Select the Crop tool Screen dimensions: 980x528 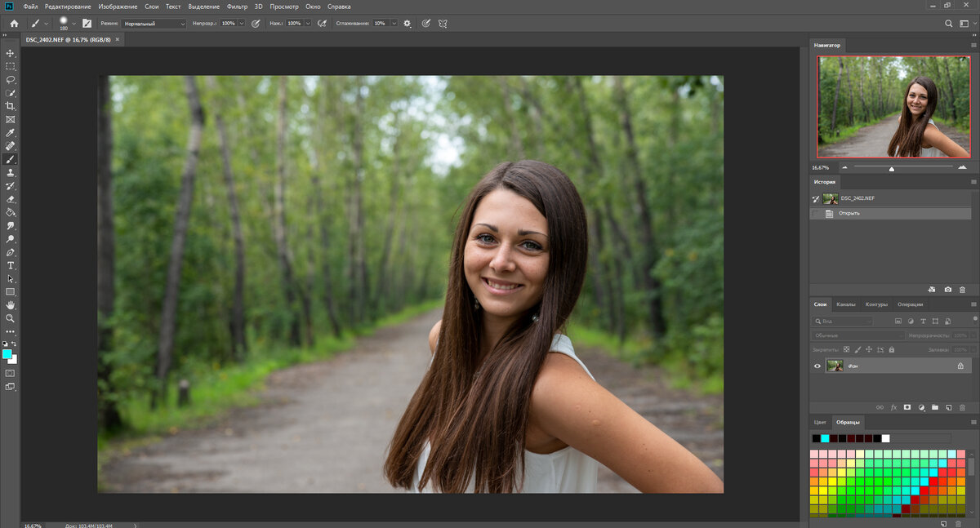click(11, 106)
